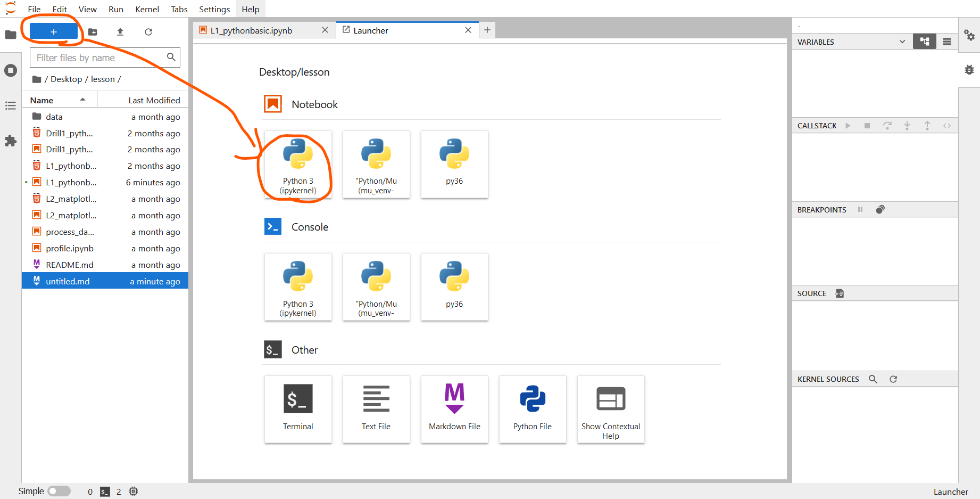The height and width of the screenshot is (499, 980).
Task: Open the Debugger bug icon panel
Action: (x=969, y=70)
